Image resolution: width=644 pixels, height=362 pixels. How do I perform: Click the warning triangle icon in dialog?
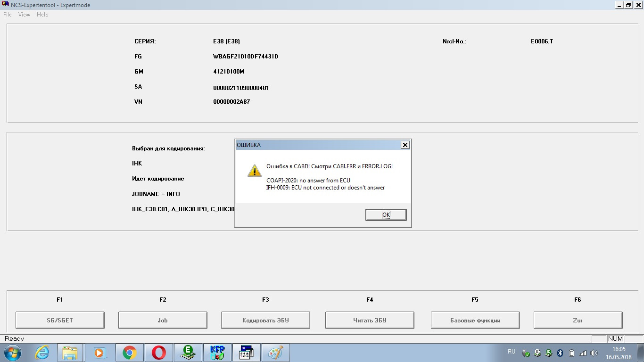pos(255,171)
